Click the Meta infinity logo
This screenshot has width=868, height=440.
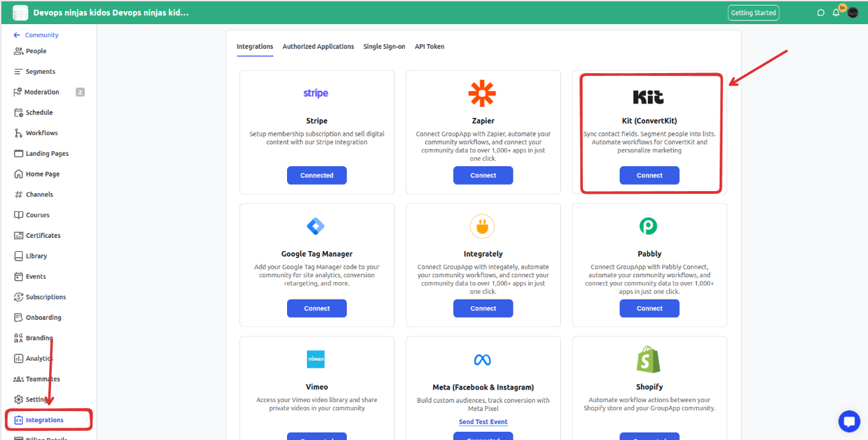[x=482, y=359]
